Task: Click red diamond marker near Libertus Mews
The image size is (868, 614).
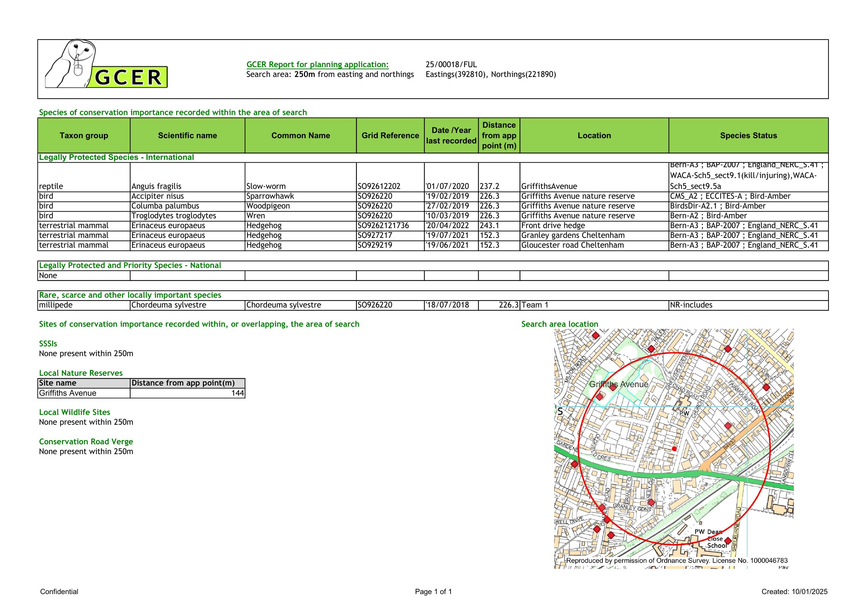Action: [x=766, y=387]
